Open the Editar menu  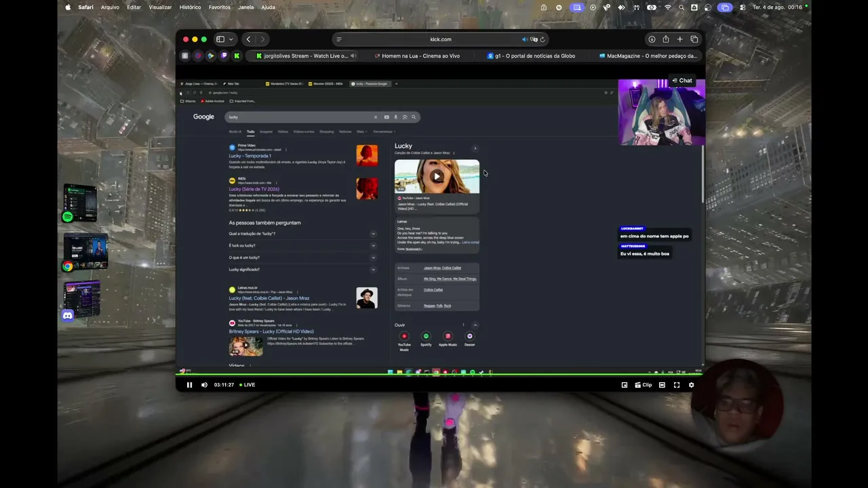pos(134,7)
